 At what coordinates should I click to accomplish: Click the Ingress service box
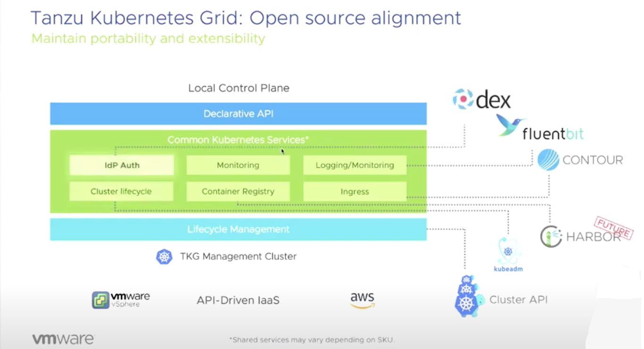coord(355,191)
